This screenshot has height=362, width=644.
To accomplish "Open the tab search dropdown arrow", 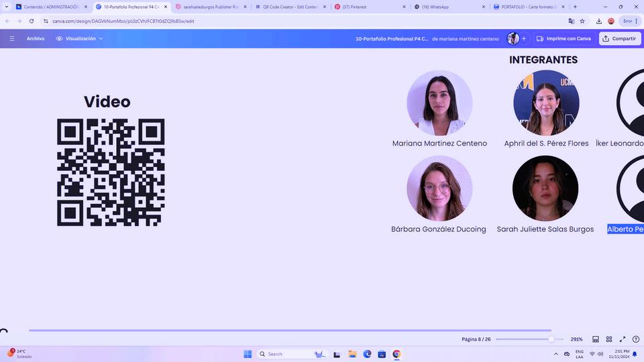I will [x=7, y=7].
